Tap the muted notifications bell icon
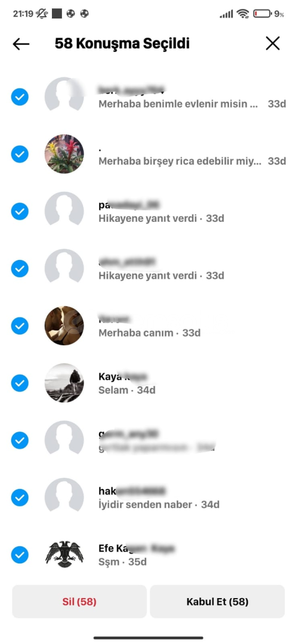 pyautogui.click(x=42, y=14)
